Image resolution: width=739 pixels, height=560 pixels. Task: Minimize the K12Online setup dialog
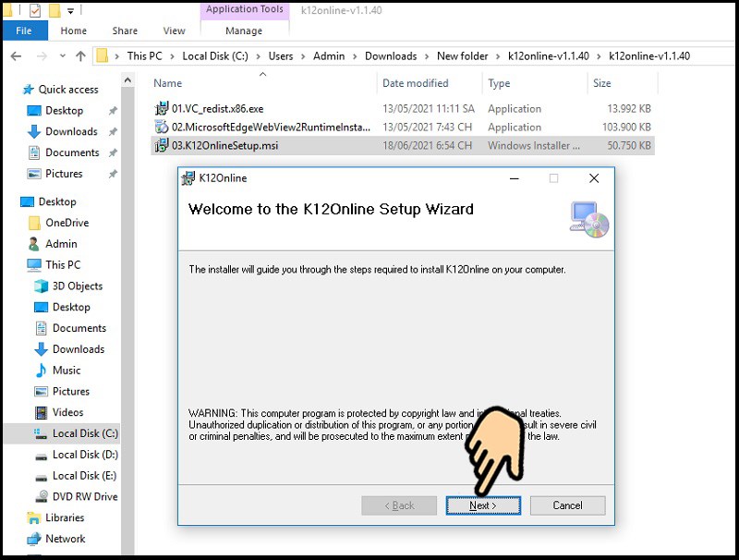(x=515, y=178)
